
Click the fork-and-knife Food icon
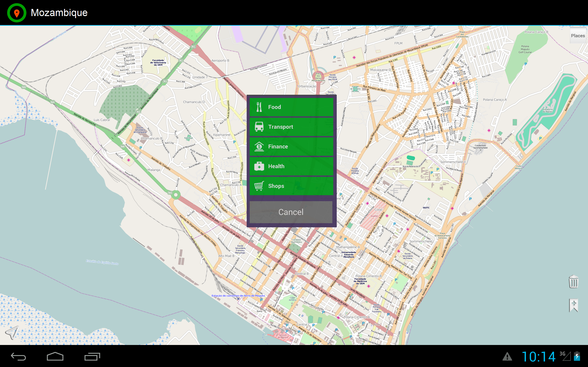259,107
